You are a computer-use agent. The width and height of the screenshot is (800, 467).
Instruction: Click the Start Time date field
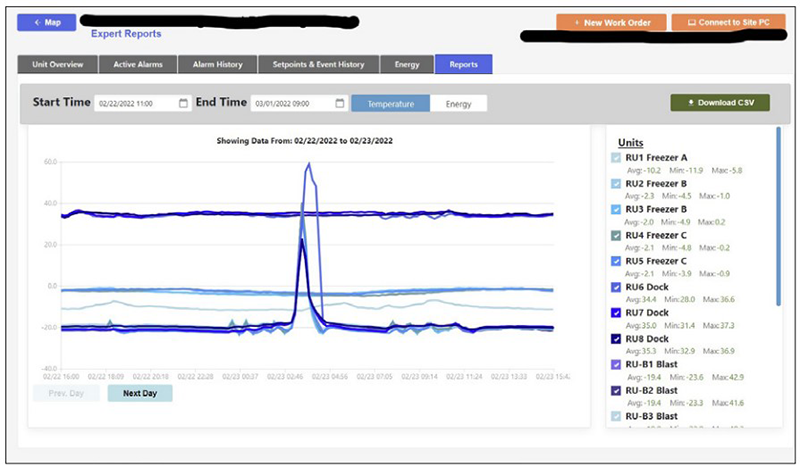[143, 104]
